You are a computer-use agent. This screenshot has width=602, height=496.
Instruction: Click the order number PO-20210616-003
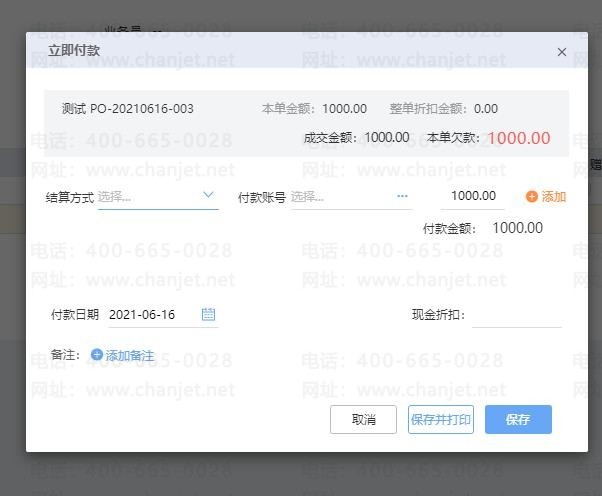coord(141,108)
